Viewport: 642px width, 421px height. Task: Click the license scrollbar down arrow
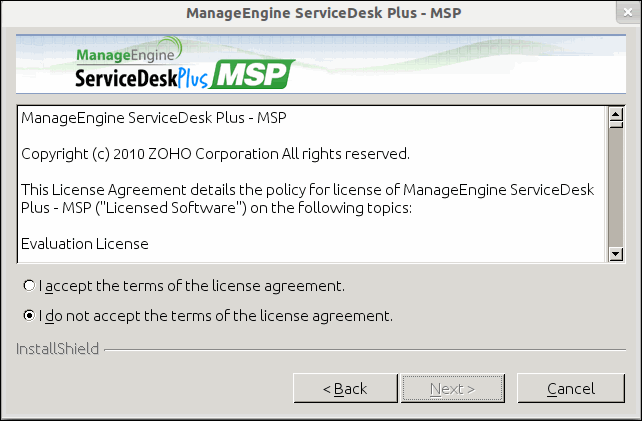[x=616, y=255]
